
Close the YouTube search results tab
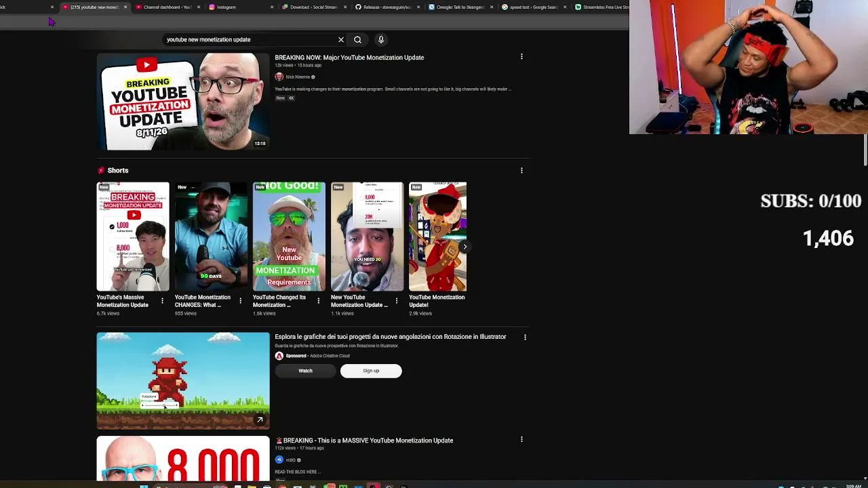125,7
